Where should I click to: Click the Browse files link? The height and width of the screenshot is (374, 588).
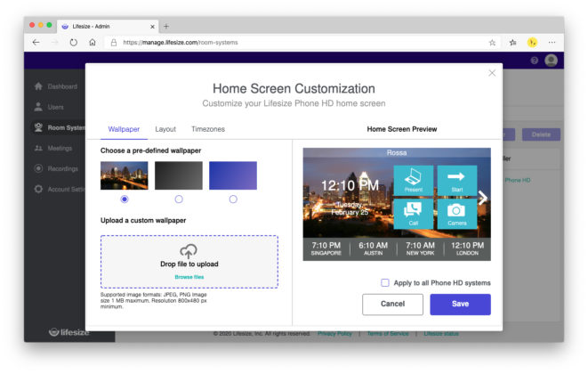pyautogui.click(x=189, y=277)
